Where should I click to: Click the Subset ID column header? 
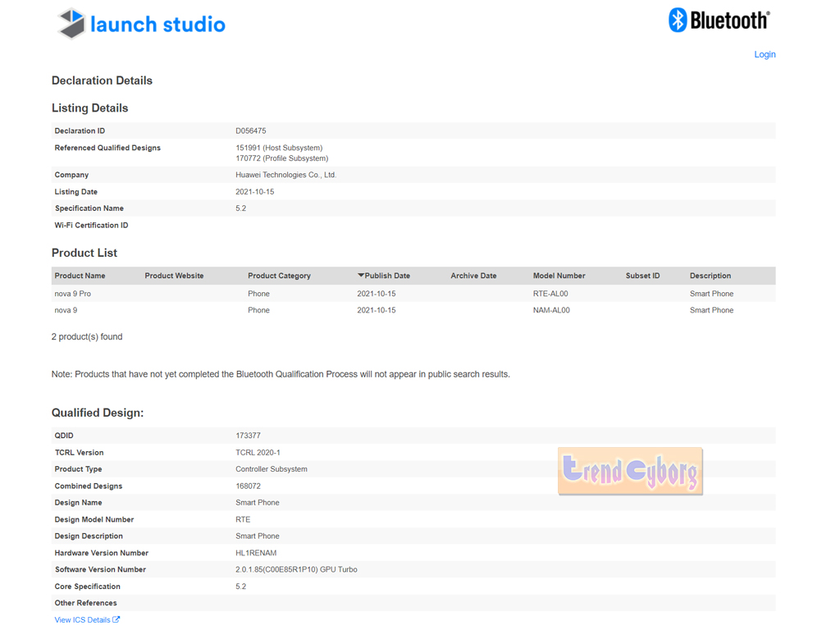(x=642, y=276)
